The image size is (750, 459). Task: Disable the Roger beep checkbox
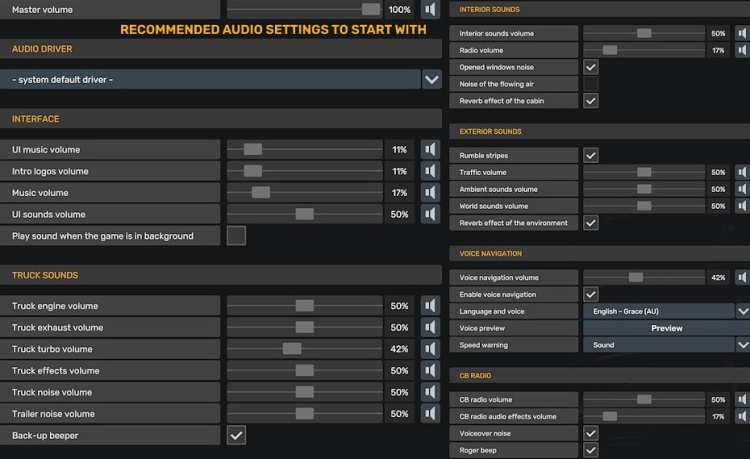(591, 450)
